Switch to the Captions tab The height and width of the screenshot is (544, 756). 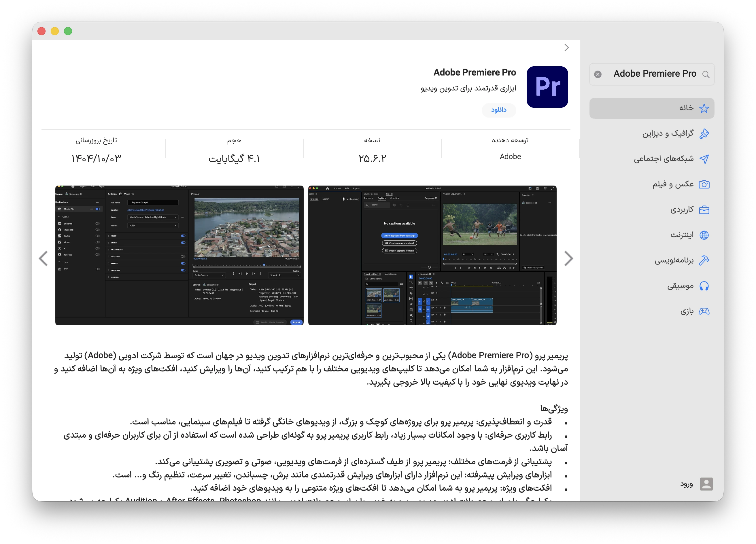(382, 198)
